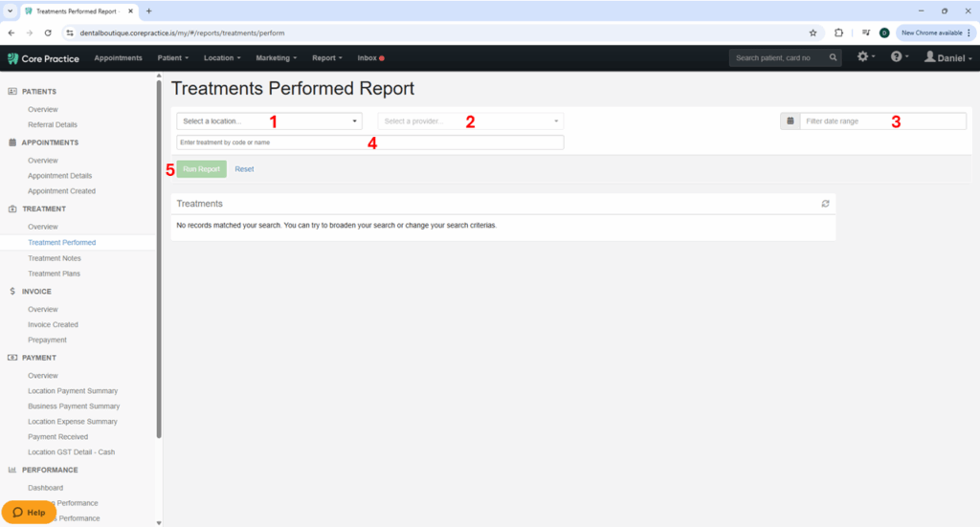Click the Filter date range field
This screenshot has height=527, width=980.
coord(883,121)
